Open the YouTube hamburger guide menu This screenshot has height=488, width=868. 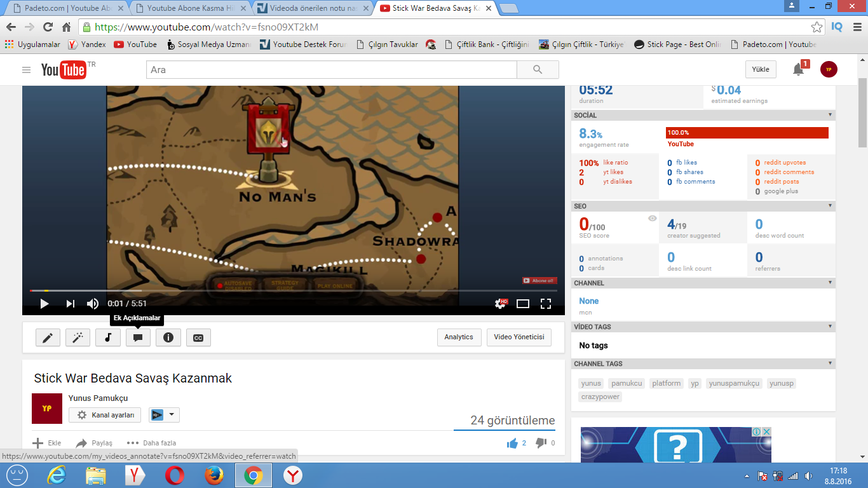(x=26, y=70)
